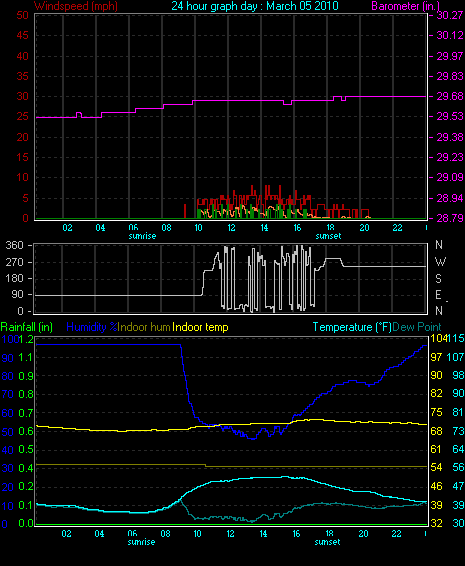Click the 'Humidity %' legend label
This screenshot has width=465, height=566.
point(92,327)
